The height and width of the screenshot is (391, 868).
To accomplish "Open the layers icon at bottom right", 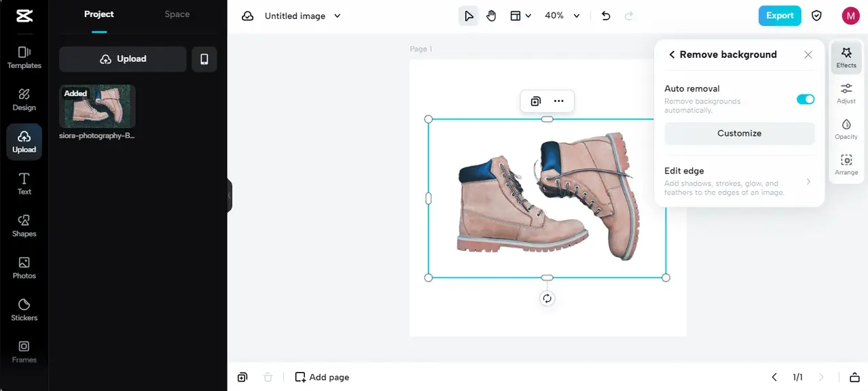I will [x=854, y=377].
